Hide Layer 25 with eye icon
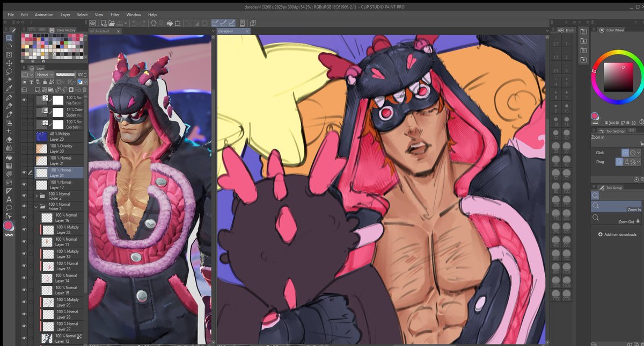644x346 pixels. click(24, 229)
